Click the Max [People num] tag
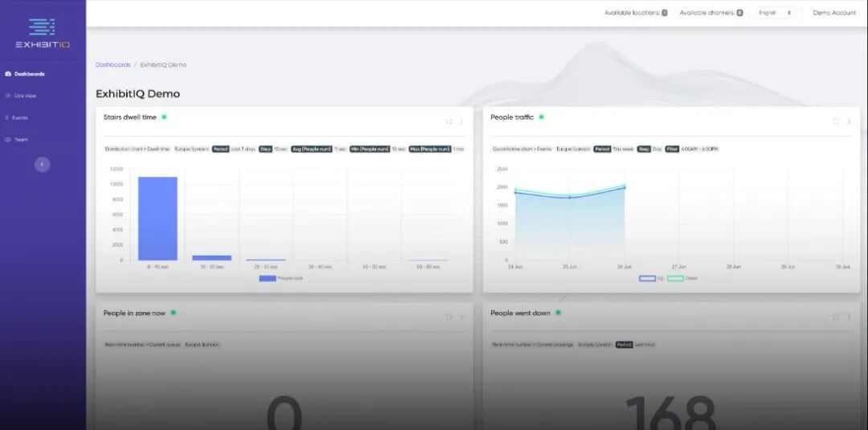 tap(430, 149)
